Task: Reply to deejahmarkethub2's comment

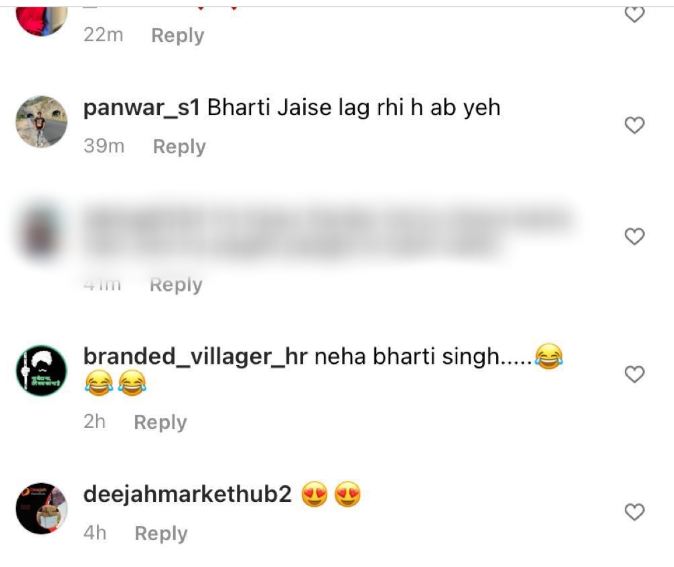Action: click(161, 533)
